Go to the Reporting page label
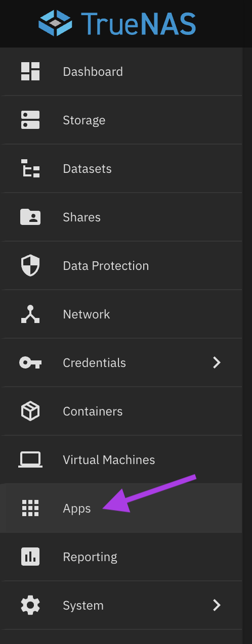The image size is (252, 644). coord(90,557)
